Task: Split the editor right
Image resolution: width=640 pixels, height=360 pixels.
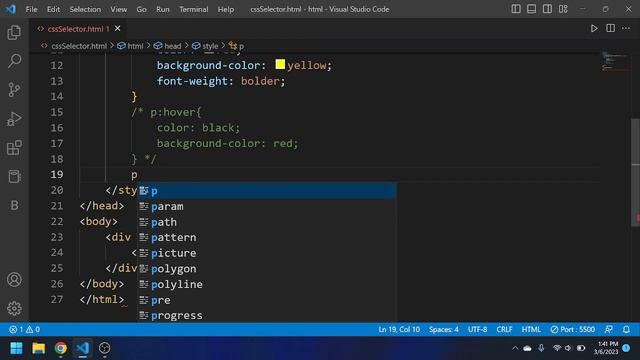Action: 610,29
